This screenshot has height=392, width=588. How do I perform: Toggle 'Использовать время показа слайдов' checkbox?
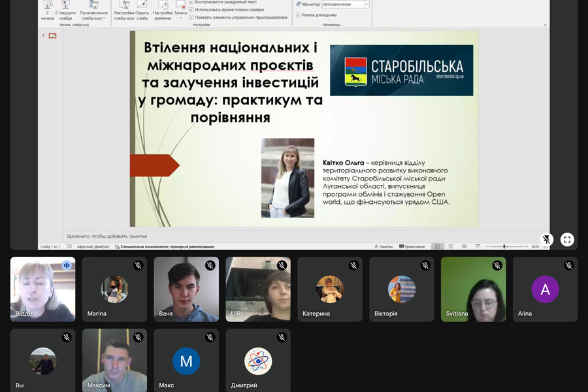[x=191, y=10]
